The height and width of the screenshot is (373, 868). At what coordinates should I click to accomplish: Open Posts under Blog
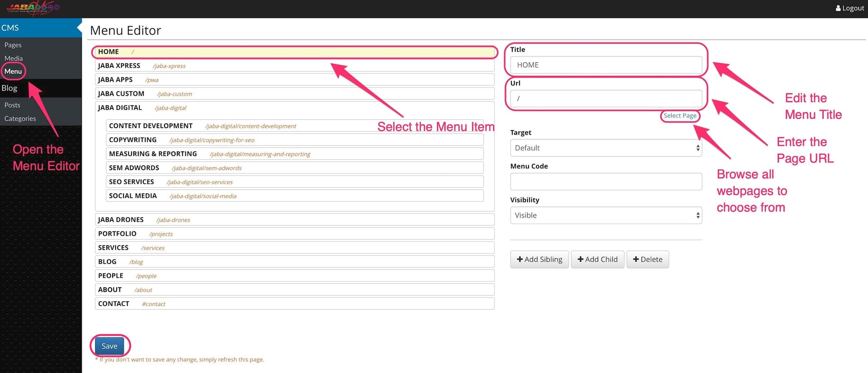[x=12, y=105]
